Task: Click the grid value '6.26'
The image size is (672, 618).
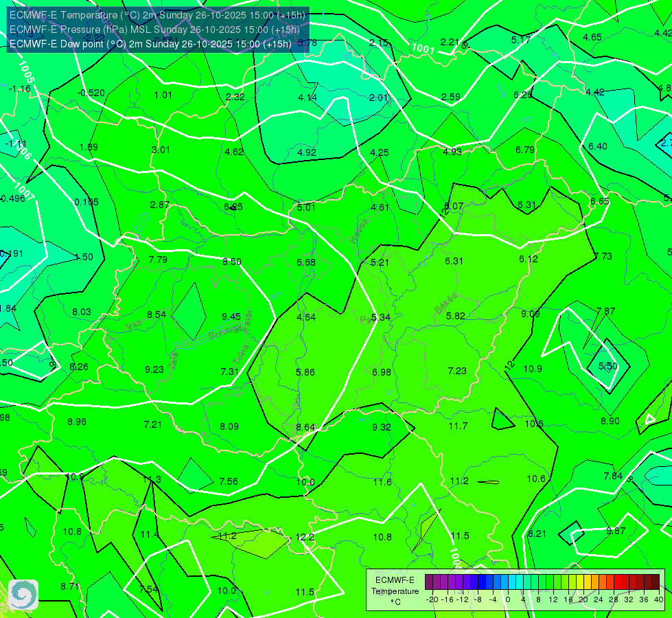Action: tap(523, 95)
